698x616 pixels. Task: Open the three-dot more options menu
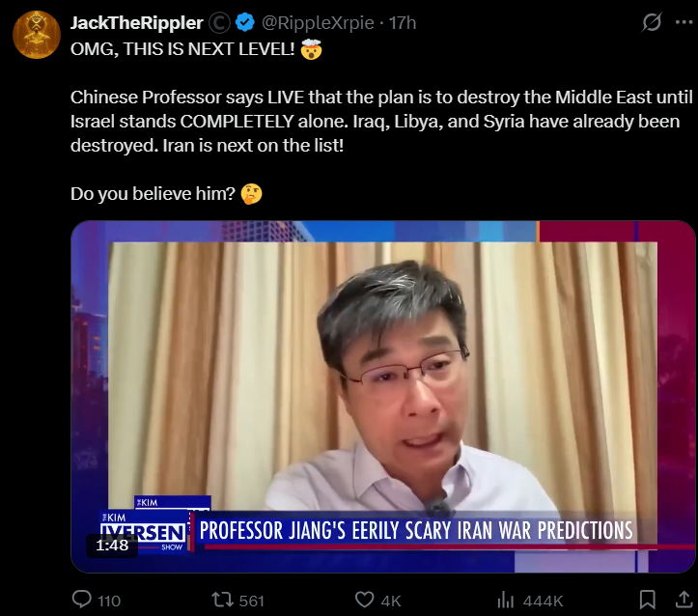coord(684,22)
